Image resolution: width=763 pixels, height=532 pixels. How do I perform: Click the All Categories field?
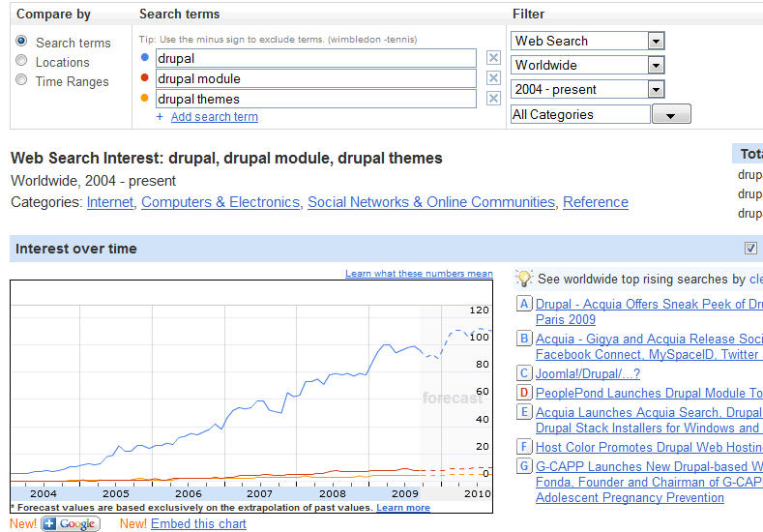click(x=580, y=114)
